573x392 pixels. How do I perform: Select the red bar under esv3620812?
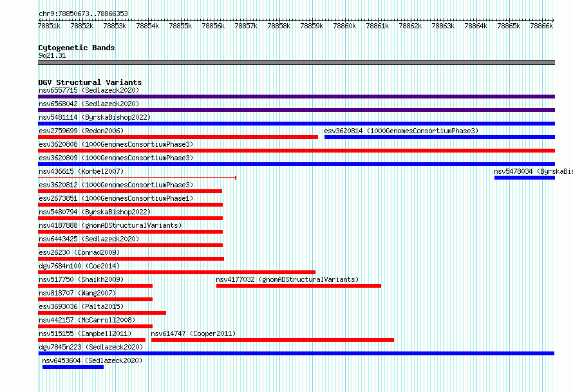pos(130,191)
